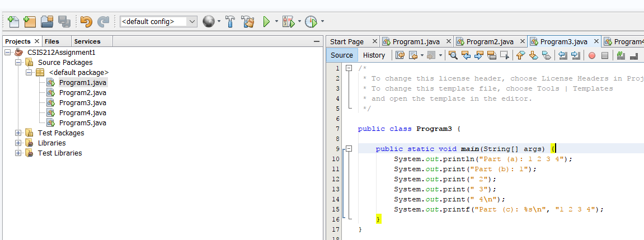Click the Open Project folder icon
644x240 pixels.
tap(47, 22)
